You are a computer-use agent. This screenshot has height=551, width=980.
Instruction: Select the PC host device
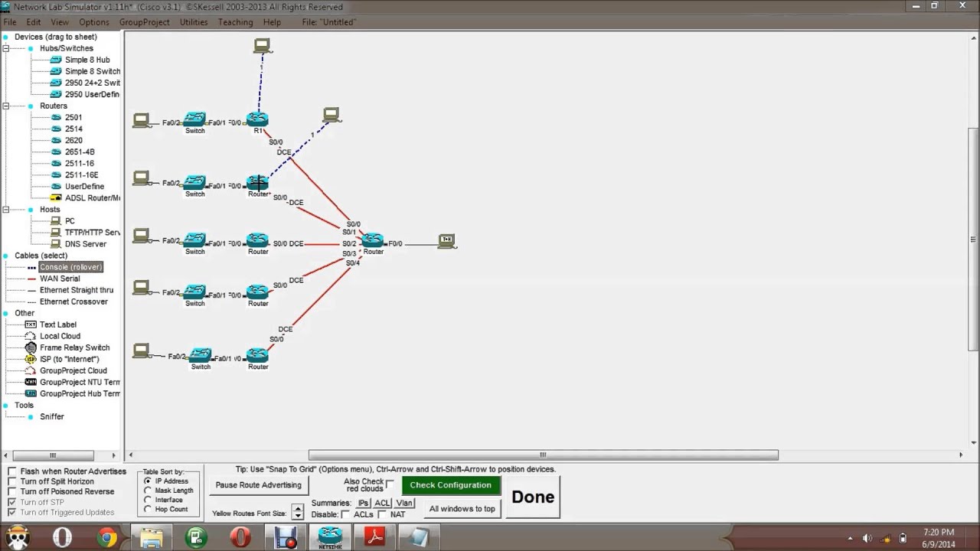pos(70,220)
